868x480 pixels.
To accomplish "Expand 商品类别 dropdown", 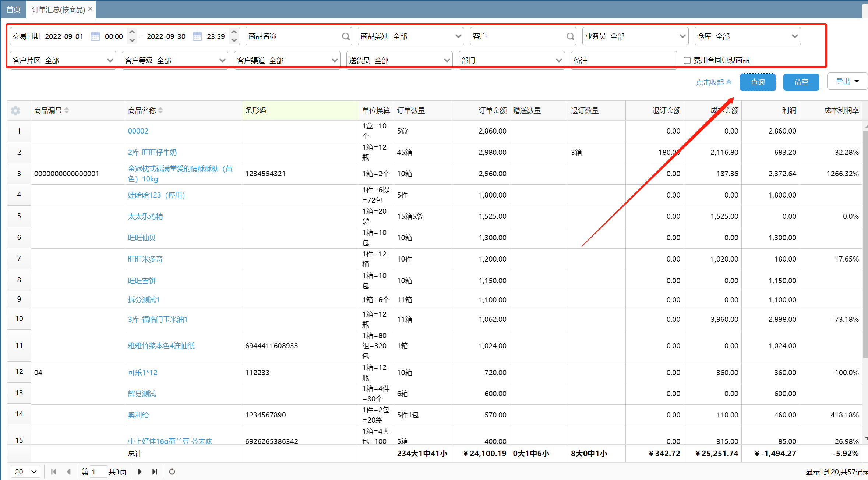I will pos(458,36).
